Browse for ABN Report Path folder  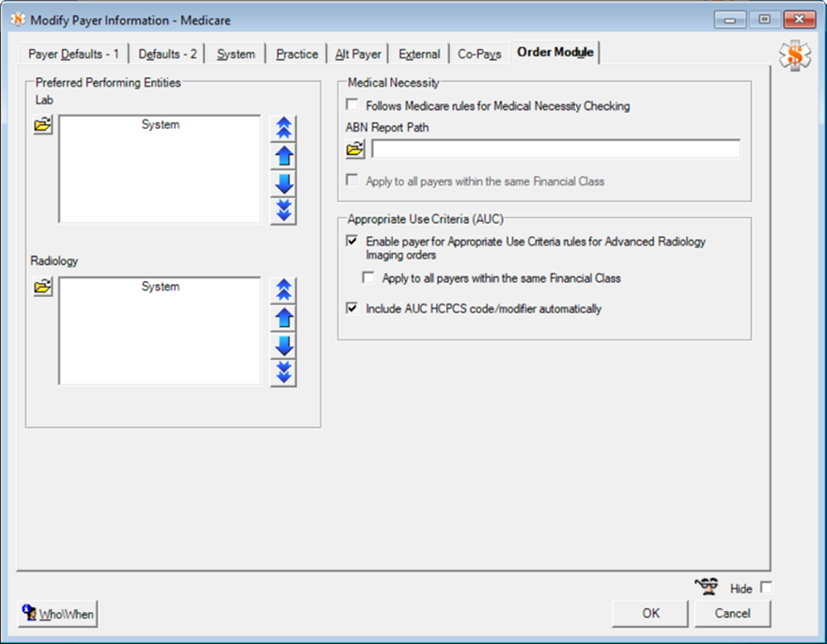coord(355,149)
